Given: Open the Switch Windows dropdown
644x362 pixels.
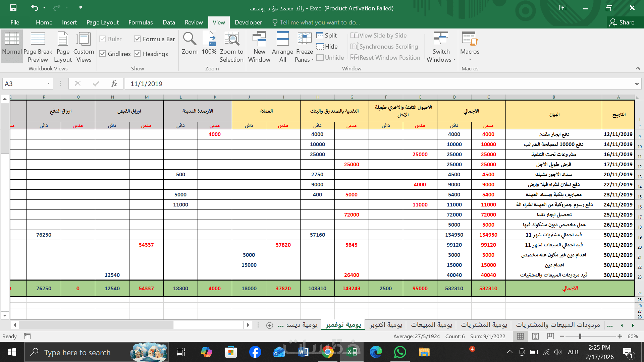Looking at the screenshot, I should 441,48.
